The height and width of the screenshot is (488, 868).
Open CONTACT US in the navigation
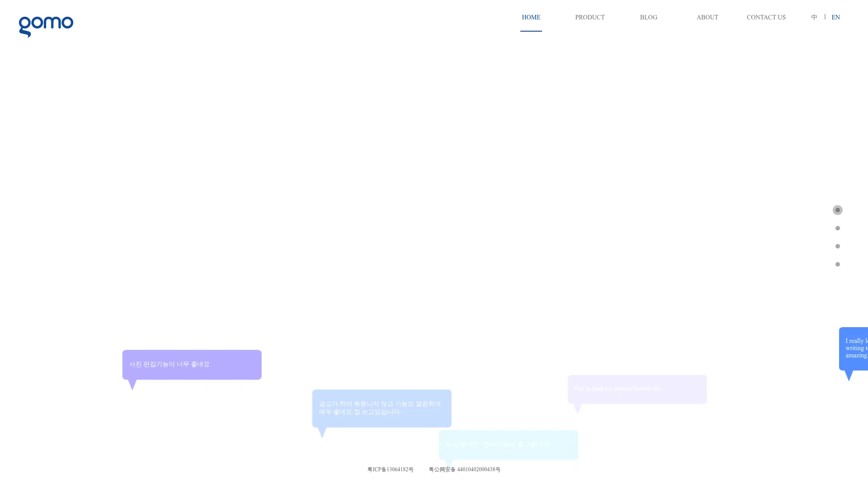(766, 17)
